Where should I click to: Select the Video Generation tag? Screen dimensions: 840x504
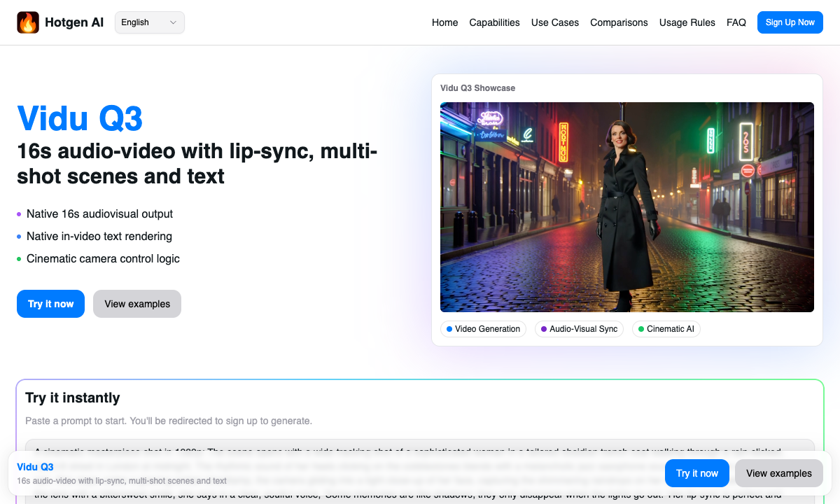tap(483, 329)
